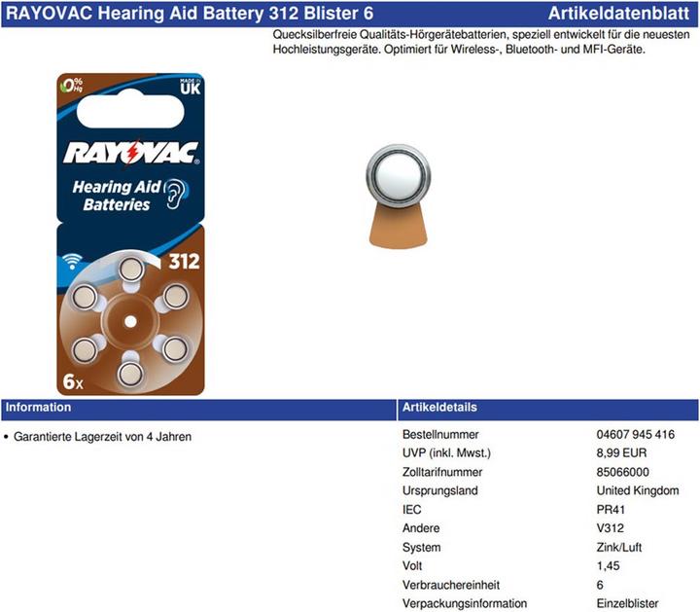
Task: Click the Artikeldatenblatt header label
Action: [x=621, y=14]
